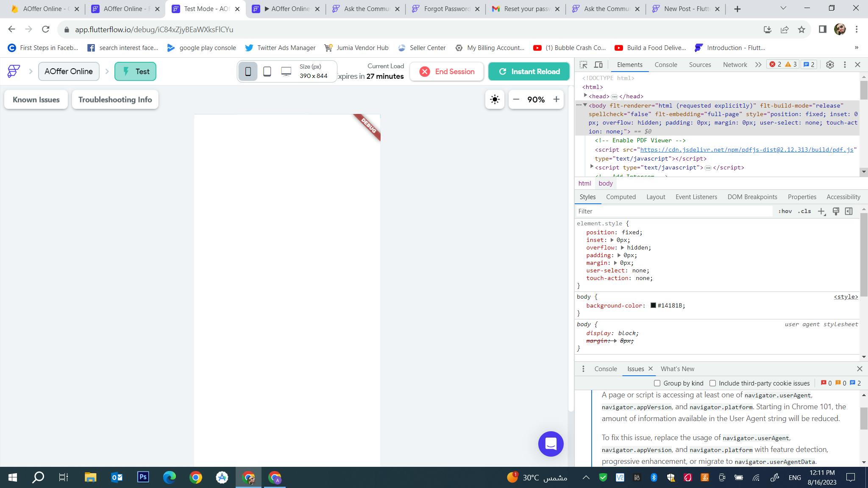Expand the script type text/javascript node
Screen dimensions: 868x488
coord(592,167)
